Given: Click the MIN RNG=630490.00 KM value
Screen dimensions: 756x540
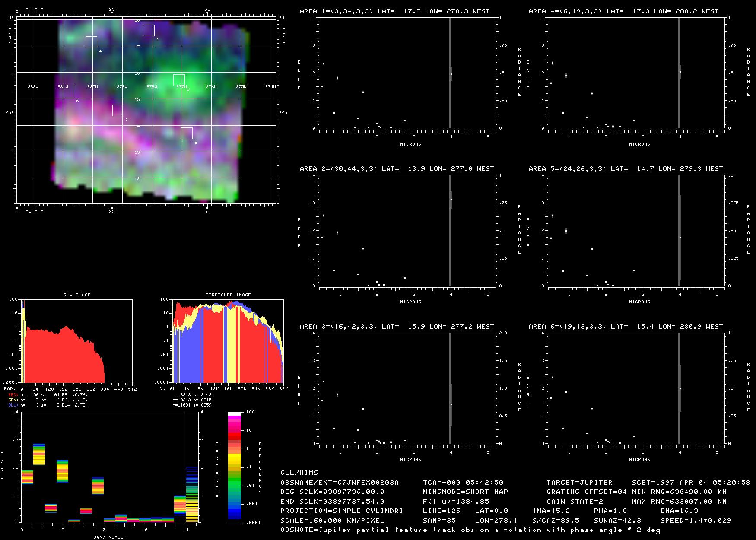Looking at the screenshot, I should (679, 492).
